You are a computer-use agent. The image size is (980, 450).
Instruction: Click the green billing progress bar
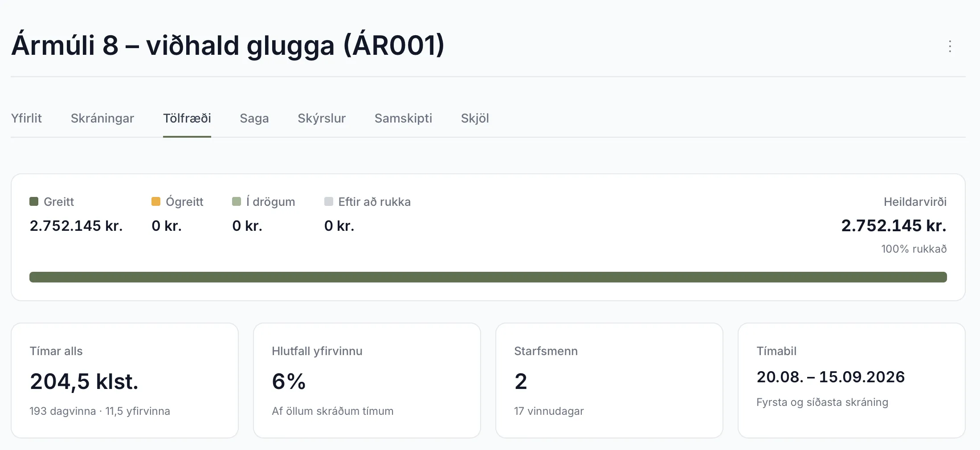point(488,277)
